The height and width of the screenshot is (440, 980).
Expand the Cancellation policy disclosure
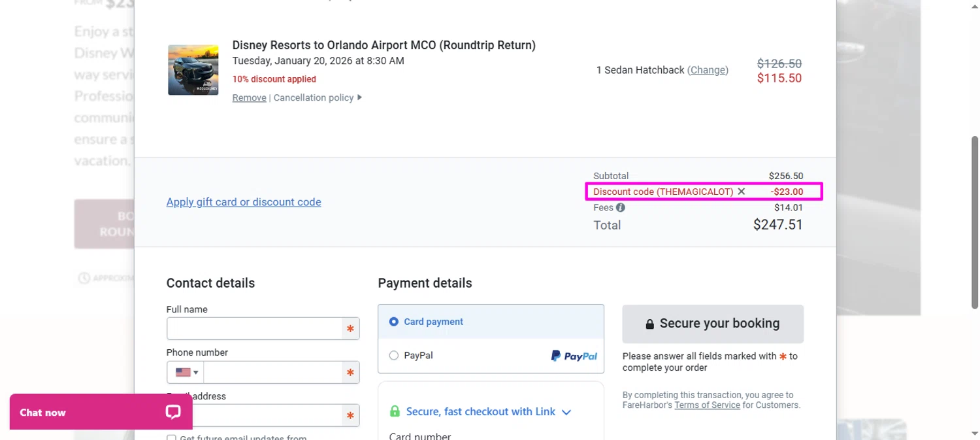point(318,97)
